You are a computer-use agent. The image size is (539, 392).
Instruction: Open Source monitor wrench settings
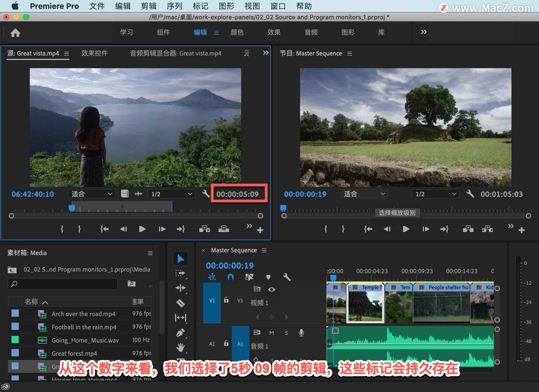pyautogui.click(x=206, y=193)
